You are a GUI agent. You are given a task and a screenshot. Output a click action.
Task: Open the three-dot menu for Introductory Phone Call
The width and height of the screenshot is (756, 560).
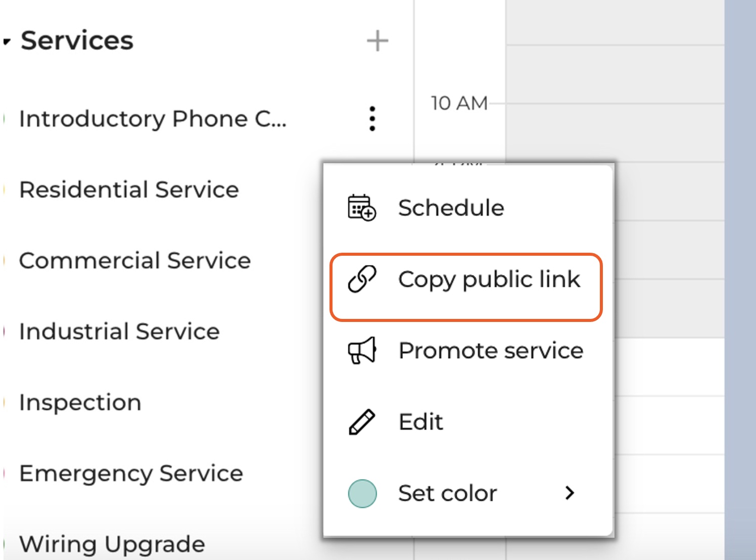(372, 119)
